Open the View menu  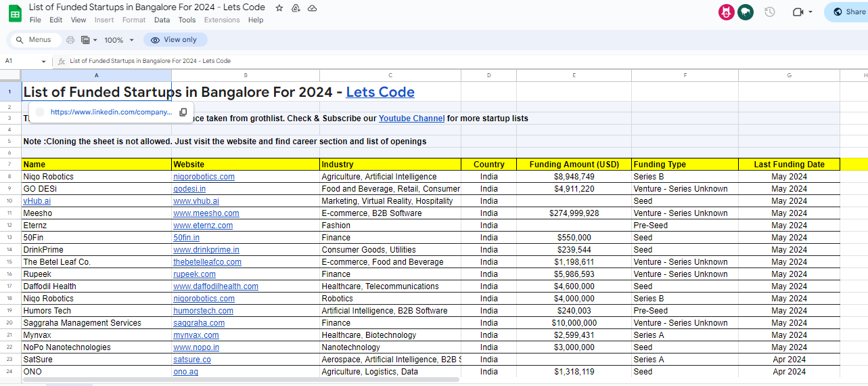pos(78,20)
